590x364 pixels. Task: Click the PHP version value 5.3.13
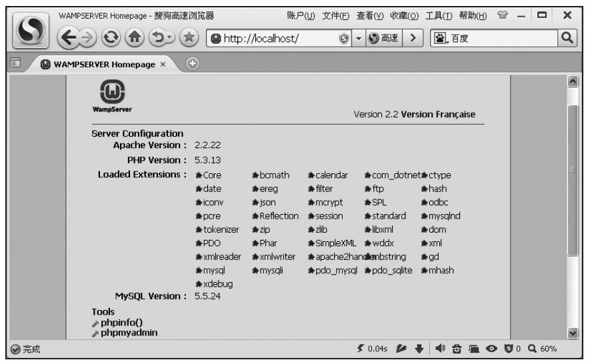pos(207,161)
